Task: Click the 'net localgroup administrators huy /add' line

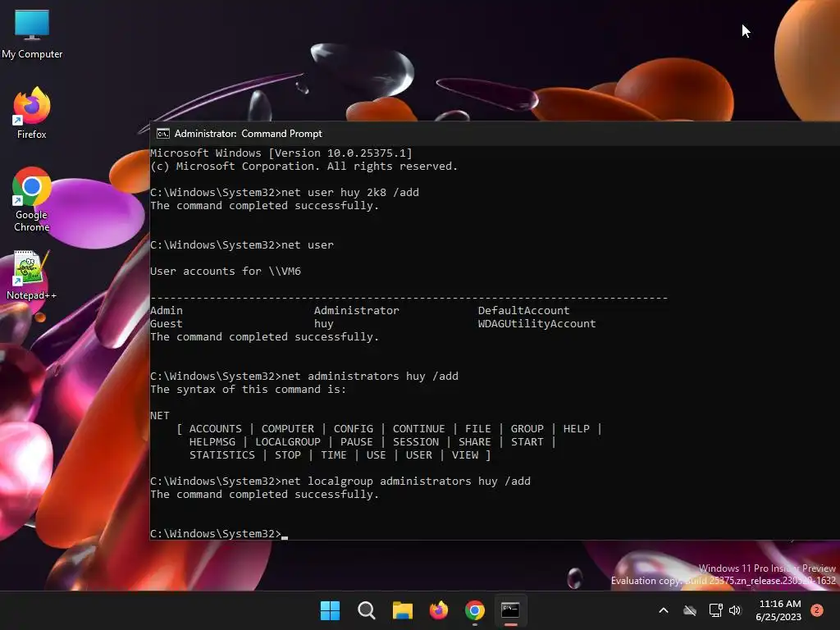Action: tap(340, 481)
